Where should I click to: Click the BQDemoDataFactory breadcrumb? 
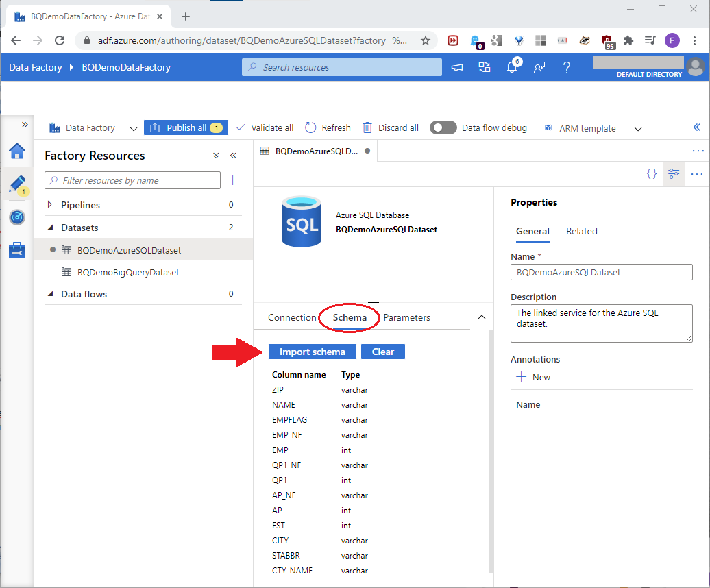tap(126, 67)
